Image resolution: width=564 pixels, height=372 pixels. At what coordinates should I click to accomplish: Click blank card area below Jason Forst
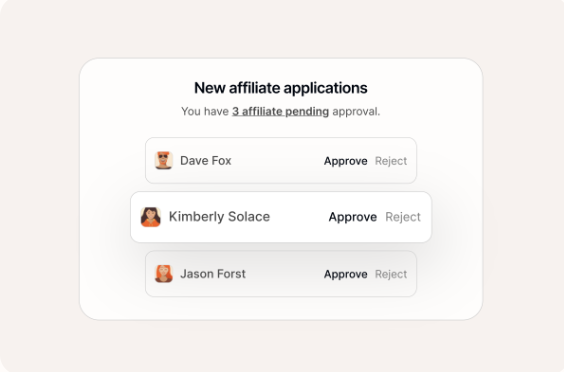coord(281,308)
